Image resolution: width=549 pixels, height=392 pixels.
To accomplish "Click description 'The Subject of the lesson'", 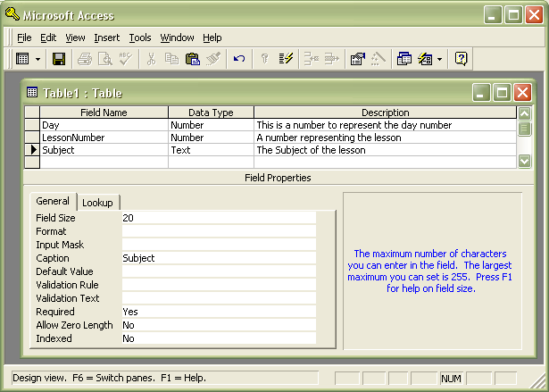I will (385, 150).
